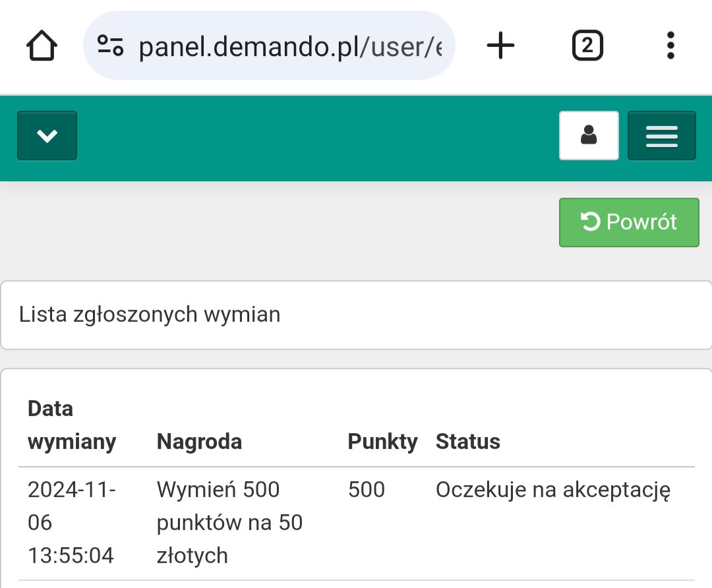Image resolution: width=712 pixels, height=588 pixels.
Task: Click the user profile icon button
Action: coord(589,136)
